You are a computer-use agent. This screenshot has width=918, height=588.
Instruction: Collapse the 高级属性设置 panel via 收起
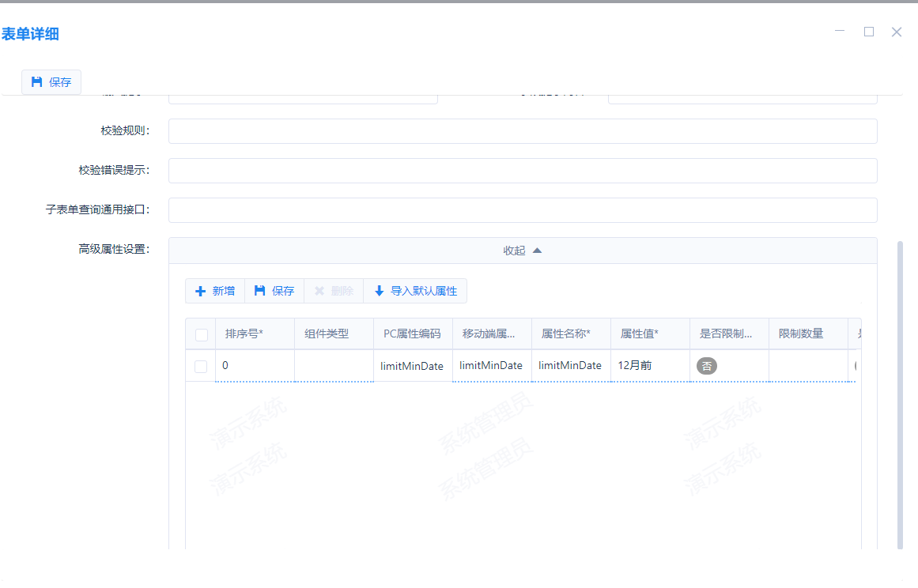pos(514,251)
